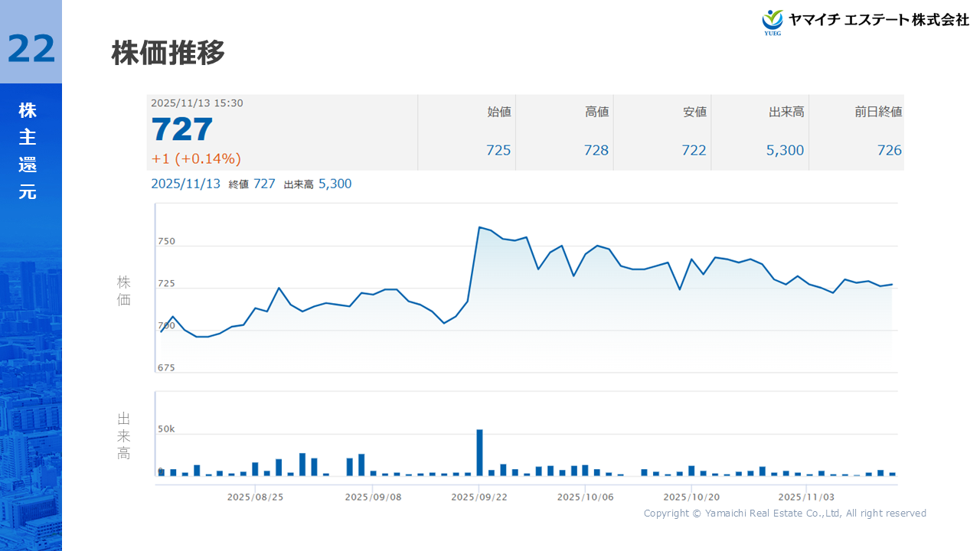This screenshot has width=980, height=551.
Task: Select the 株主還元 sidebar section label
Action: (28, 152)
